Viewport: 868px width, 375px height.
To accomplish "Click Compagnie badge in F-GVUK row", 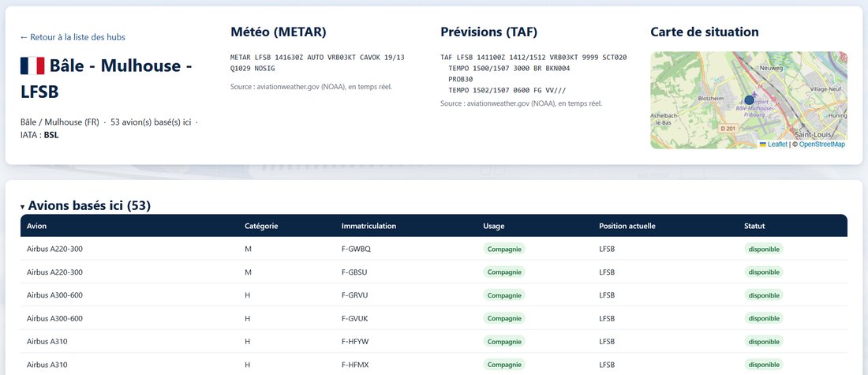I will (x=504, y=318).
